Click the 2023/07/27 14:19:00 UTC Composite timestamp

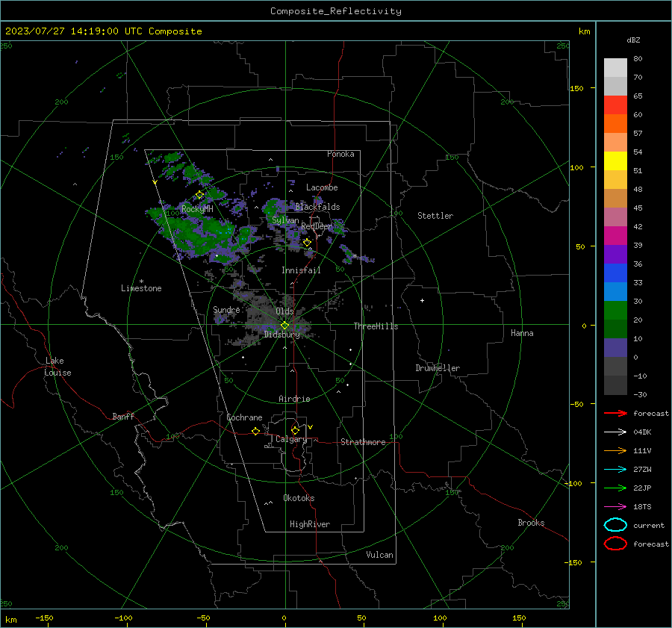coord(103,31)
